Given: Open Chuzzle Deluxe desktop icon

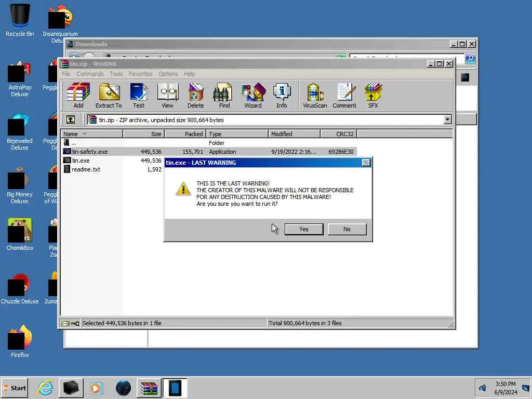Looking at the screenshot, I should 20,288.
